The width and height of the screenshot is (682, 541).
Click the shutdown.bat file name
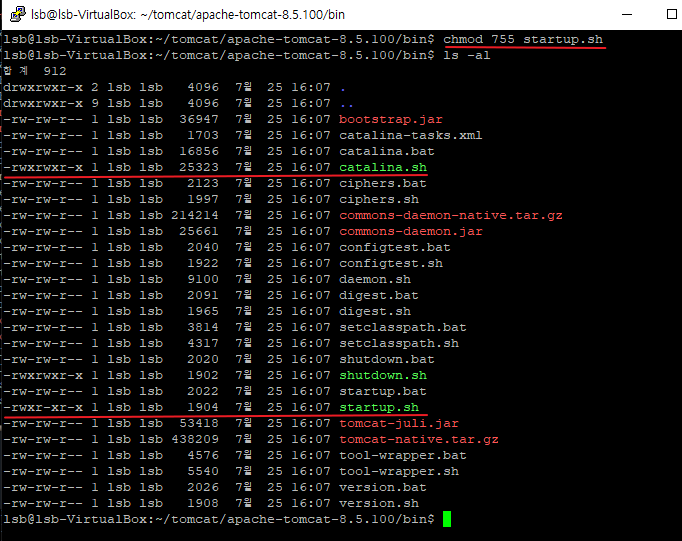click(387, 359)
